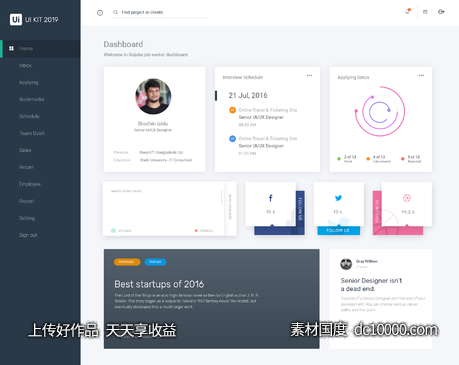Click the circular icon left of search

tap(100, 13)
